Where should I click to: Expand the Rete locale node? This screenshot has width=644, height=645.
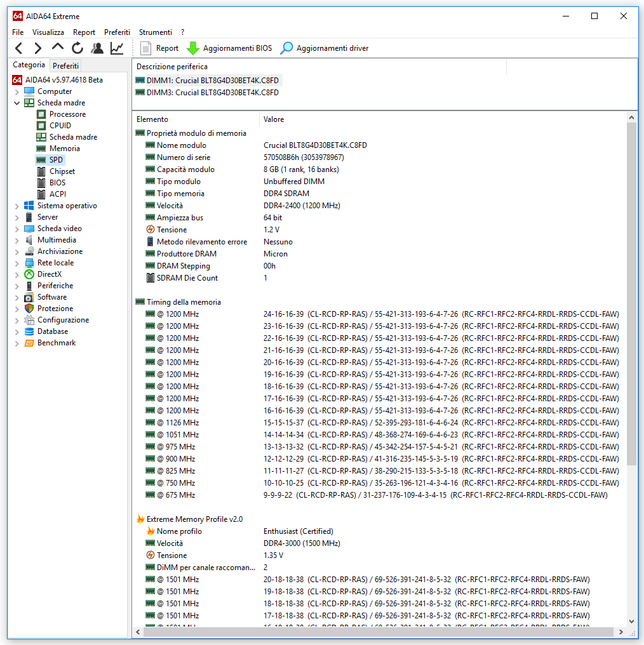(x=17, y=263)
